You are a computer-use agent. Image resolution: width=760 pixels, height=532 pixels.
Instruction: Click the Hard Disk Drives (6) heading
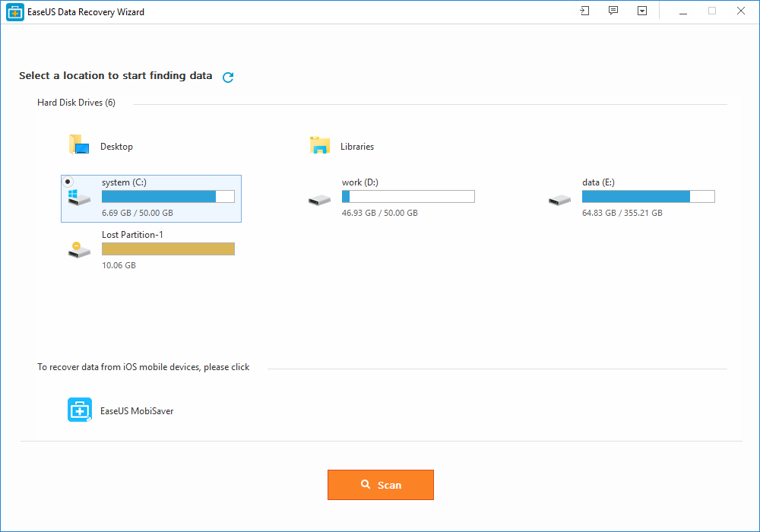point(76,103)
